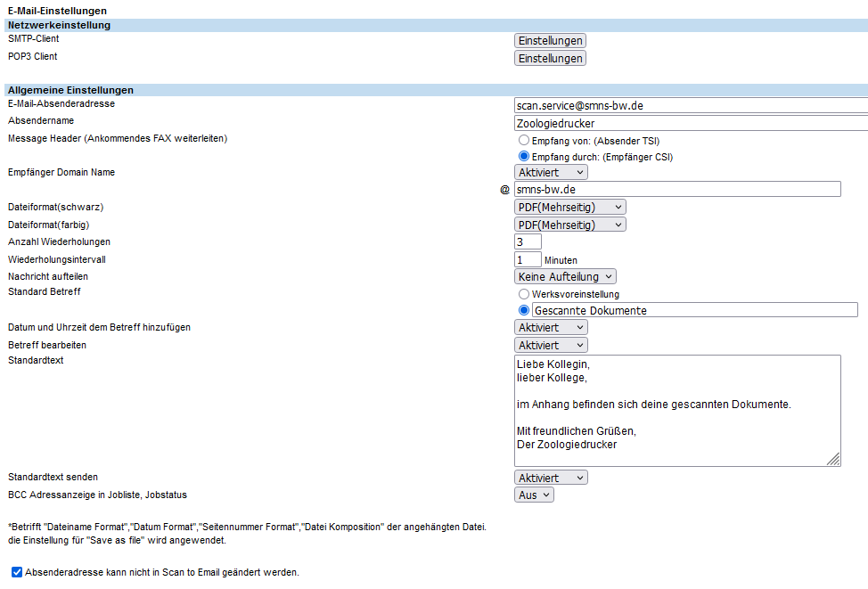Select 'Empfang von: (Absender TSI)' radio
This screenshot has height=589, width=868.
pos(524,141)
